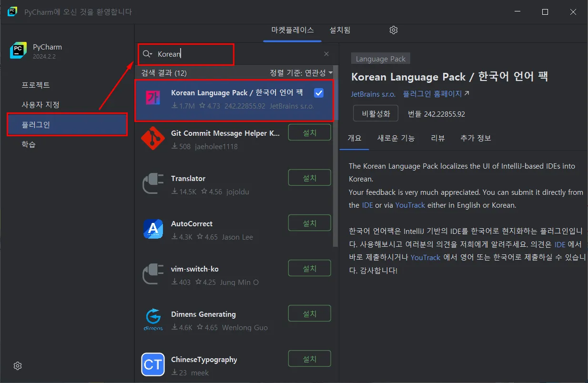
Task: Click the Git Commit Message Helper plugin icon
Action: [153, 138]
